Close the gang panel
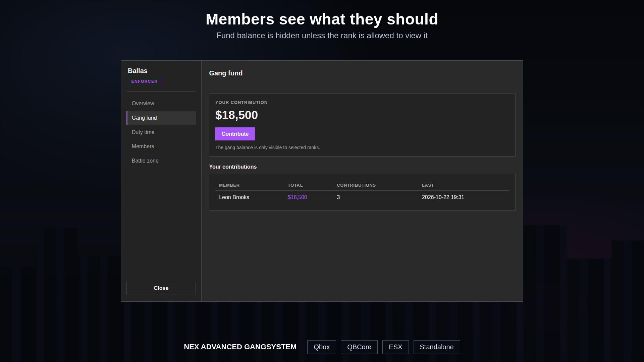Image resolution: width=644 pixels, height=362 pixels. (x=161, y=288)
